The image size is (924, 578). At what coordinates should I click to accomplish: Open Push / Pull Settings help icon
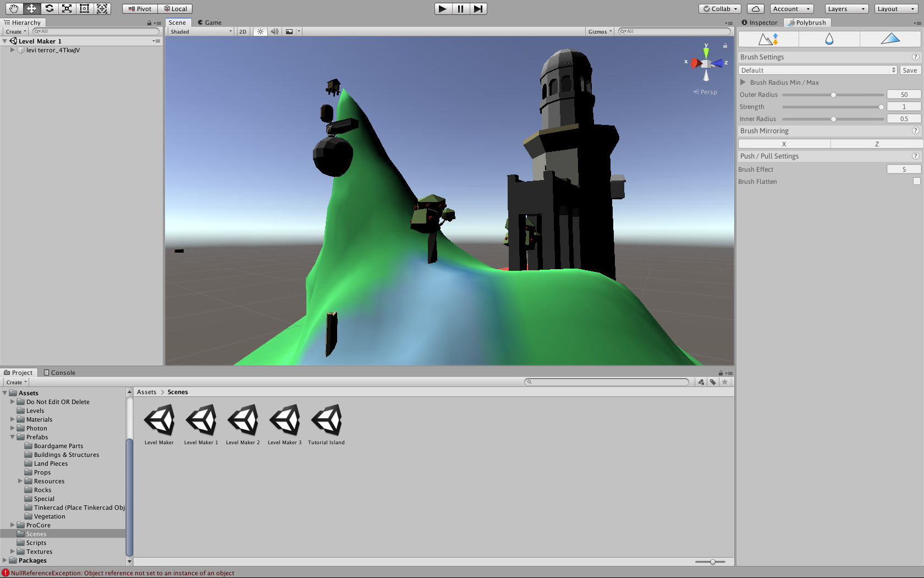pos(915,156)
